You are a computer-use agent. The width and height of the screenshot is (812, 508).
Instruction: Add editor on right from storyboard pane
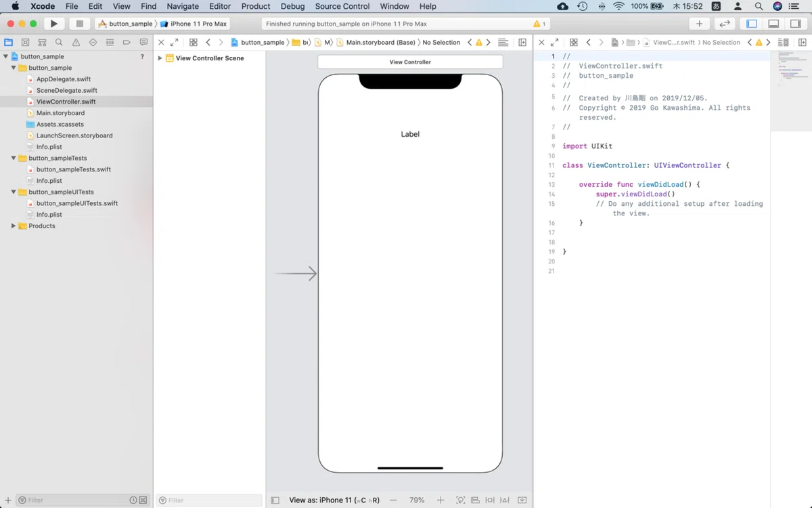point(522,42)
